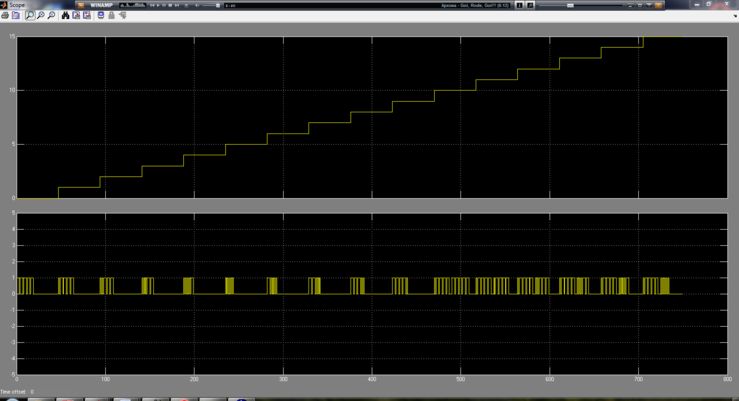Print the Scope plot
Image resolution: width=739 pixels, height=401 pixels.
[5, 16]
